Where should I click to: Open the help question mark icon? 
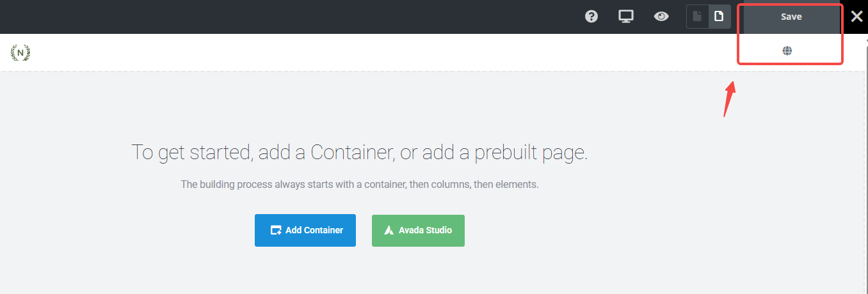(x=591, y=17)
